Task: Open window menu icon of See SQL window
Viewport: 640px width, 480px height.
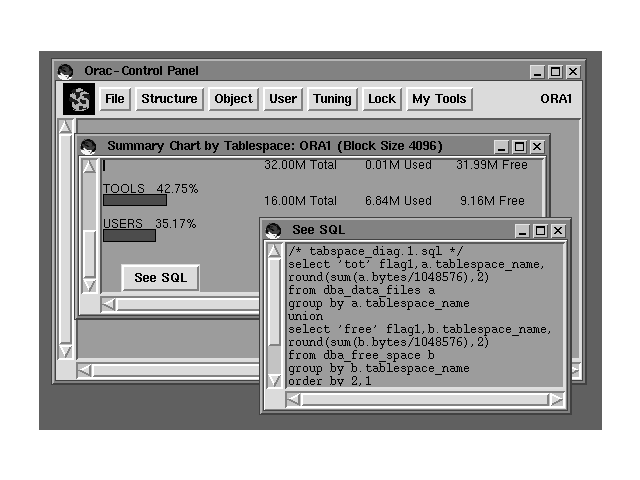Action: 274,230
